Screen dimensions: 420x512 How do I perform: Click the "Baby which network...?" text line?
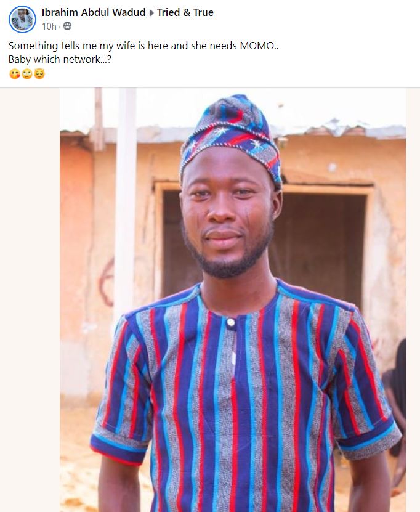click(x=60, y=59)
